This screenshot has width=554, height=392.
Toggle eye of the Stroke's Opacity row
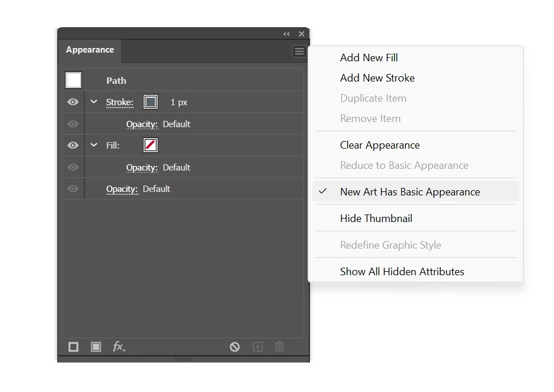tap(73, 124)
